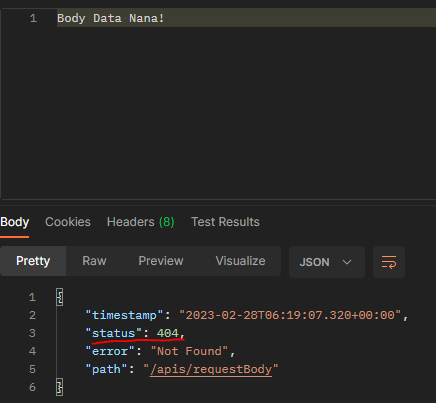Click the "path" key in response
This screenshot has width=436, height=403.
[x=106, y=369]
